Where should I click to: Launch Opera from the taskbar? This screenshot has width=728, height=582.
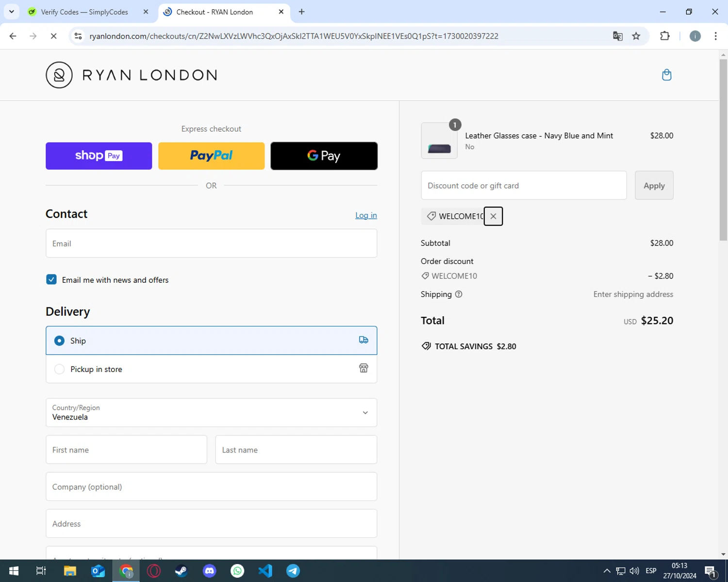click(154, 571)
